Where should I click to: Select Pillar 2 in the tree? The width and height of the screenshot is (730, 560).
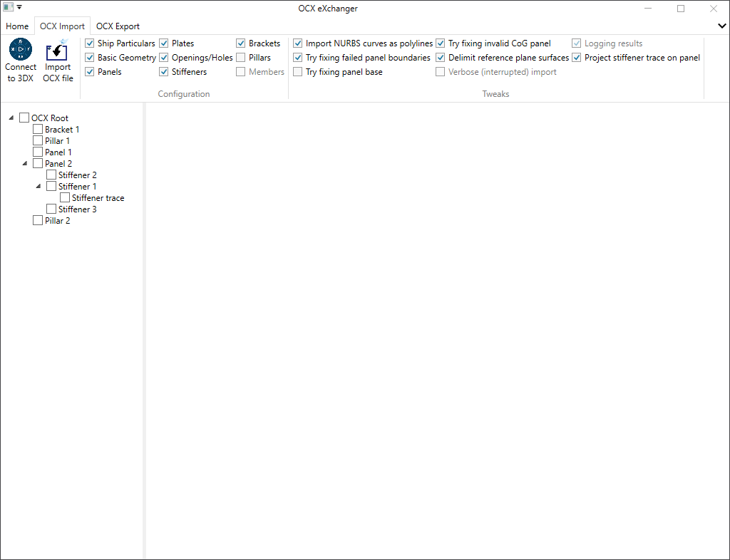pos(57,221)
